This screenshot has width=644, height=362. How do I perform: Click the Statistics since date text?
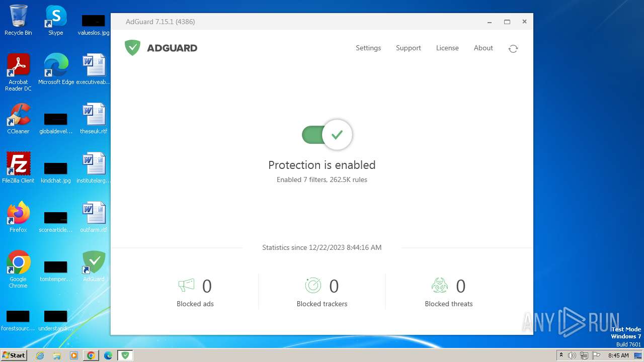[x=322, y=247]
